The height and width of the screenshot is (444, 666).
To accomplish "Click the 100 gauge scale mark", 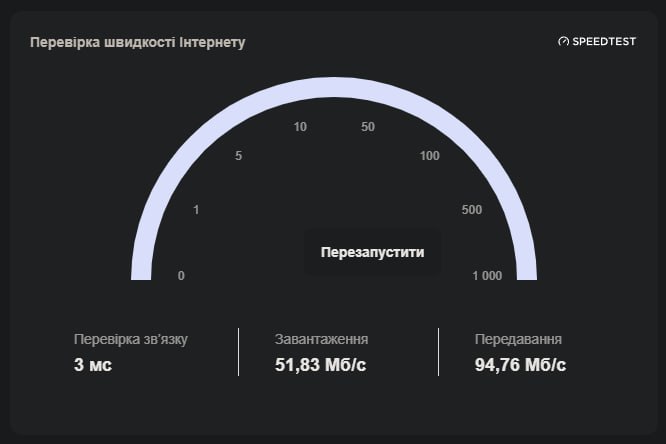I will tap(429, 156).
